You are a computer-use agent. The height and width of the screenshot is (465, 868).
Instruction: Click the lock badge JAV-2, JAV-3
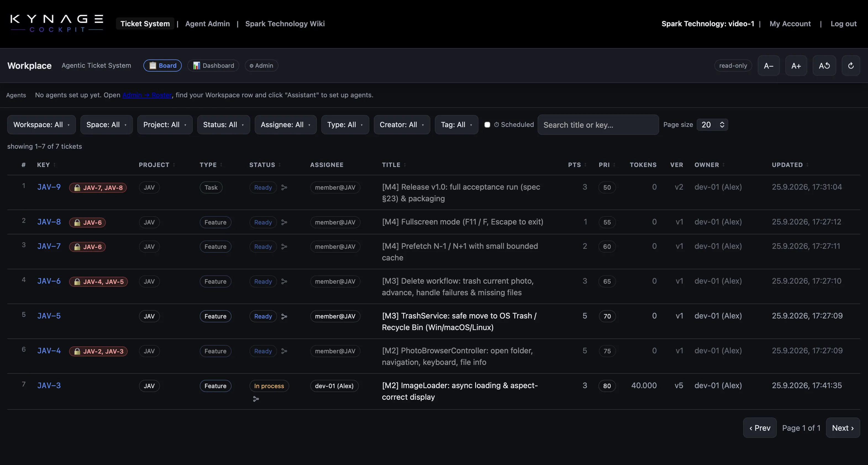click(98, 351)
